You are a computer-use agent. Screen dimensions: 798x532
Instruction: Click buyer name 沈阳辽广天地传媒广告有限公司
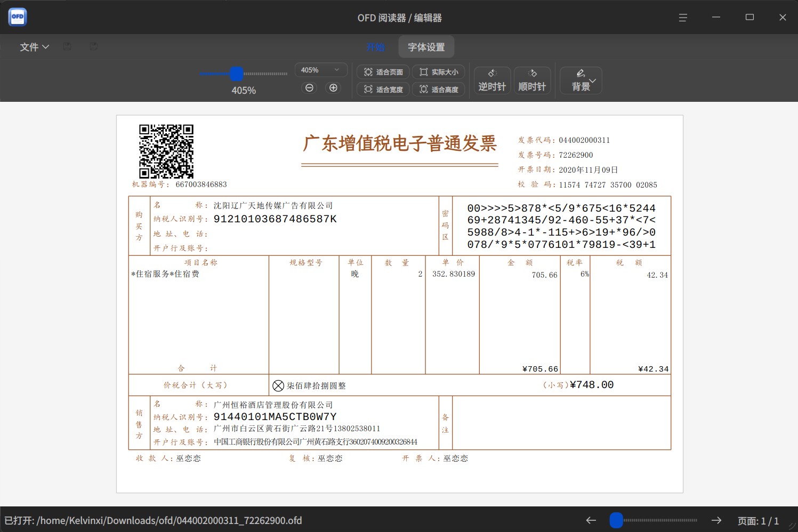click(273, 206)
